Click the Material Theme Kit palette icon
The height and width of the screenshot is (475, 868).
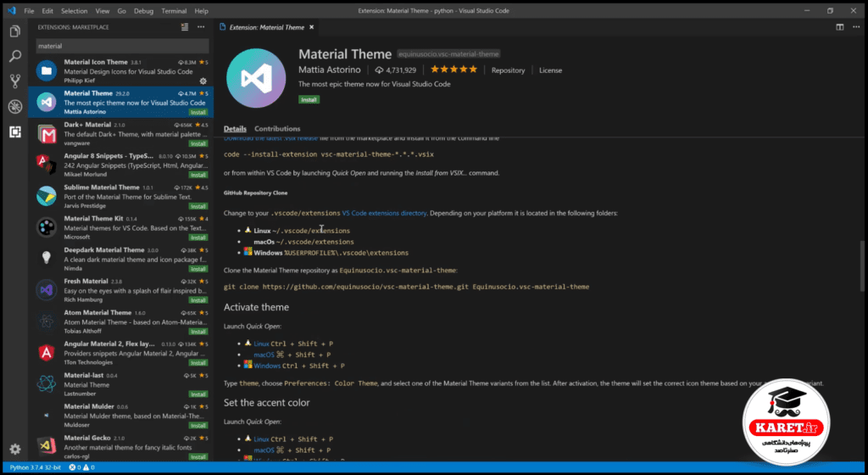pyautogui.click(x=47, y=227)
